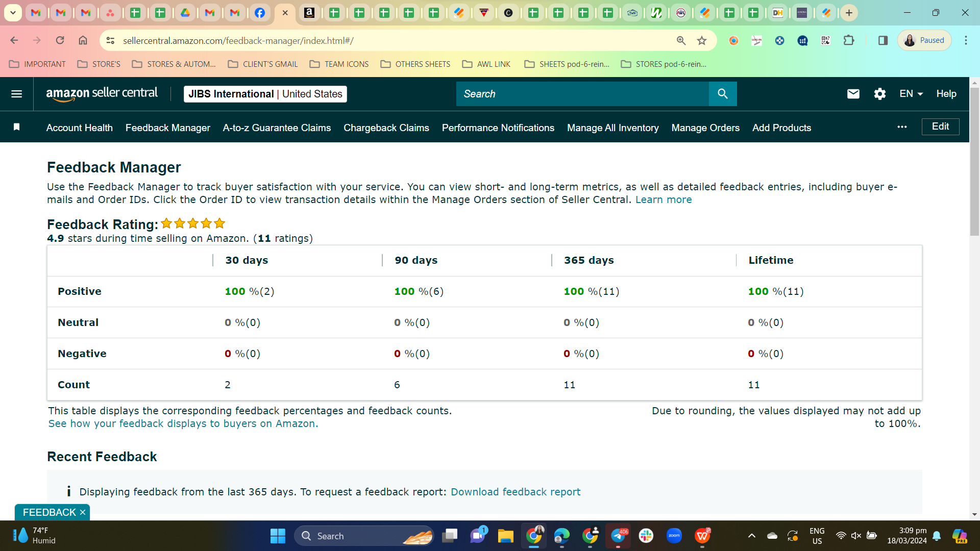Go back to the previous page
The width and height of the screenshot is (980, 551).
(14, 40)
